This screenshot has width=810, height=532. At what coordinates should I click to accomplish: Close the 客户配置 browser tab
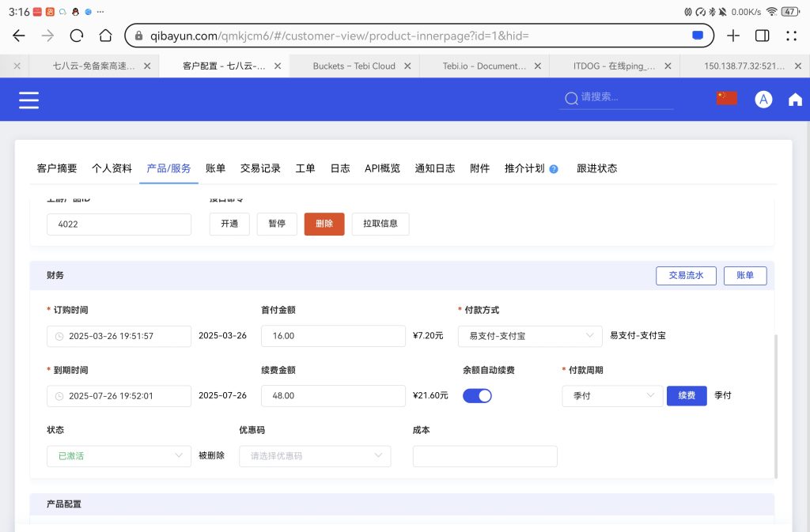point(278,66)
